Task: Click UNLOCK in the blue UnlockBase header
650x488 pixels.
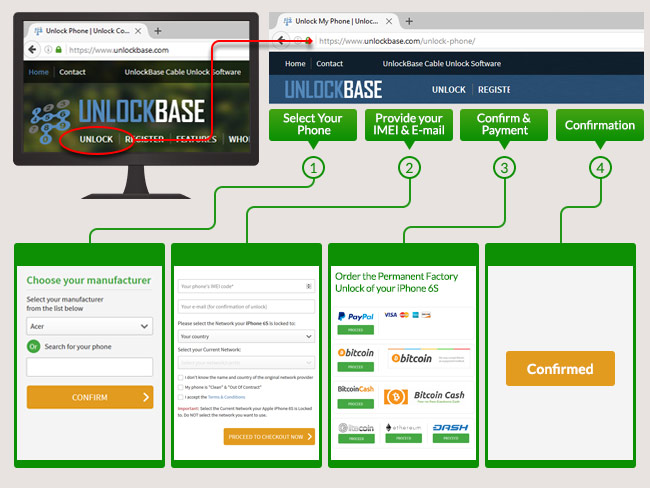Action: pos(449,90)
